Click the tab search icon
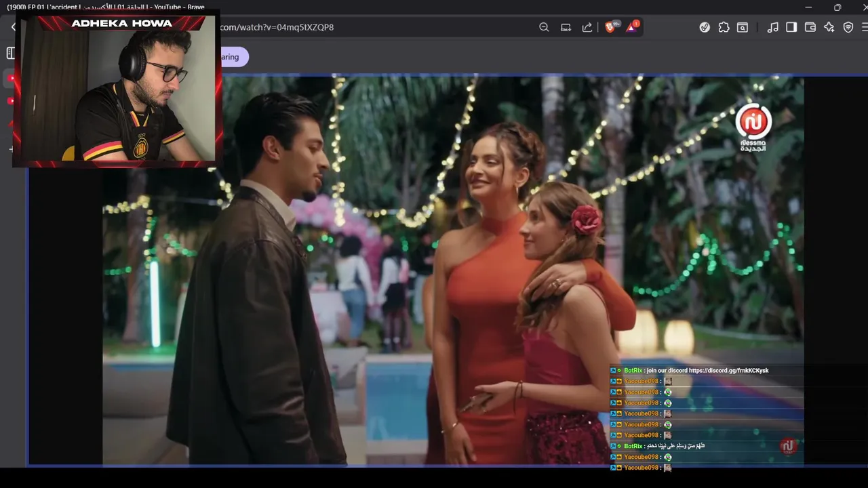 743,27
